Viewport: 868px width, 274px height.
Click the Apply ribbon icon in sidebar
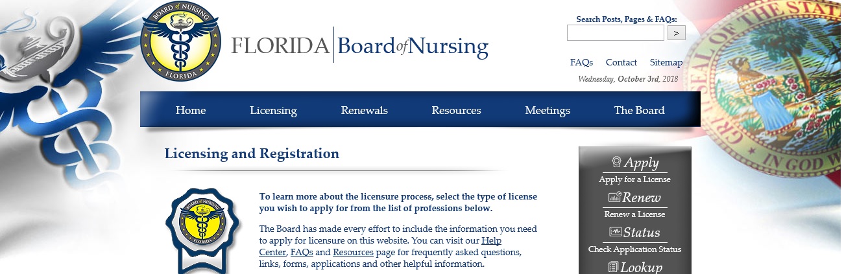[x=616, y=162]
